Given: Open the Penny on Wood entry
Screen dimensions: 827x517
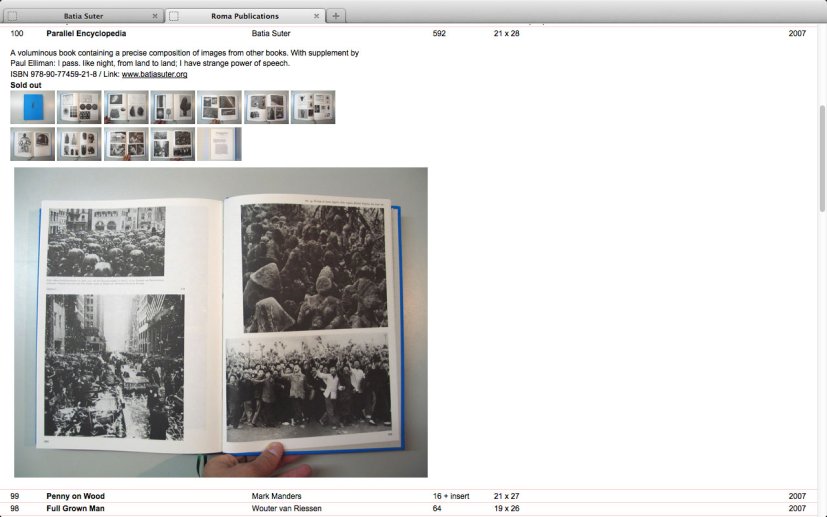Looking at the screenshot, I should tap(75, 496).
